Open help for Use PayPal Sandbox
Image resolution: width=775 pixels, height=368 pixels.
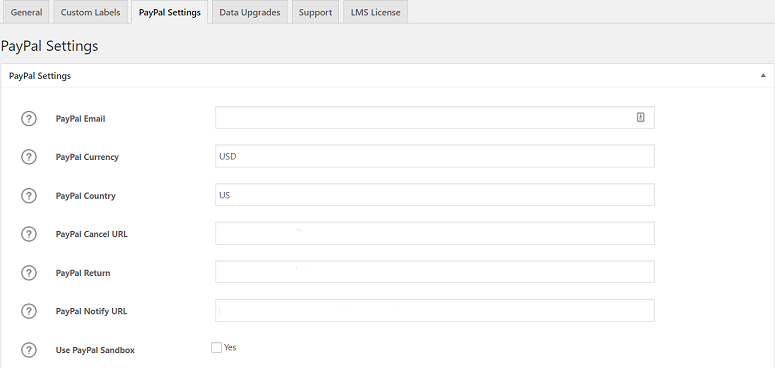coord(29,350)
